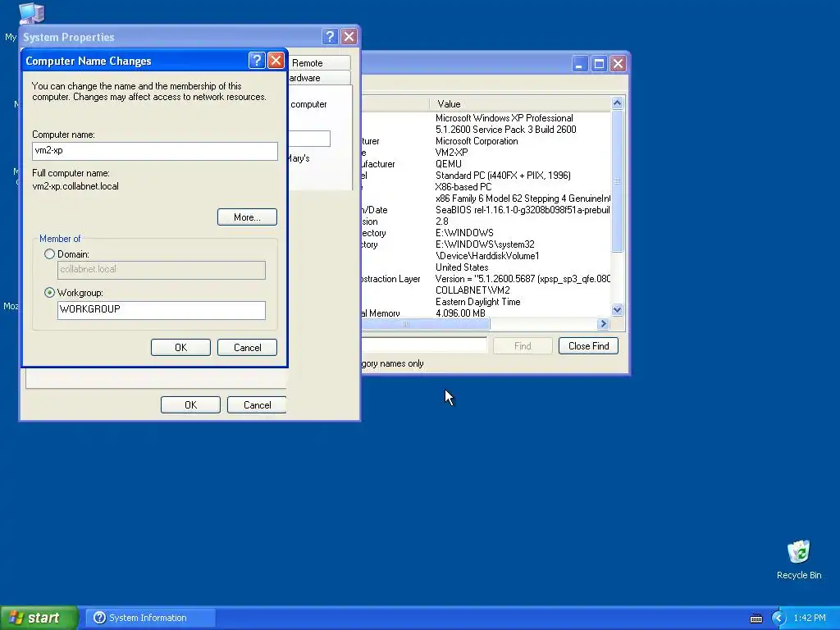Image resolution: width=840 pixels, height=630 pixels.
Task: Select the \Device\HarddiskVolume1 value
Action: pos(487,256)
